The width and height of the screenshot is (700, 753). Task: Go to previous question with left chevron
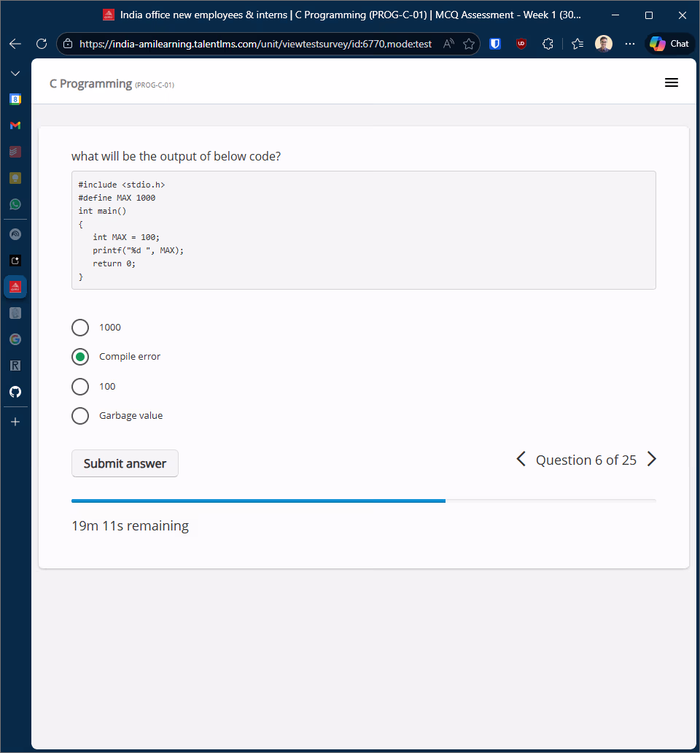pyautogui.click(x=521, y=460)
